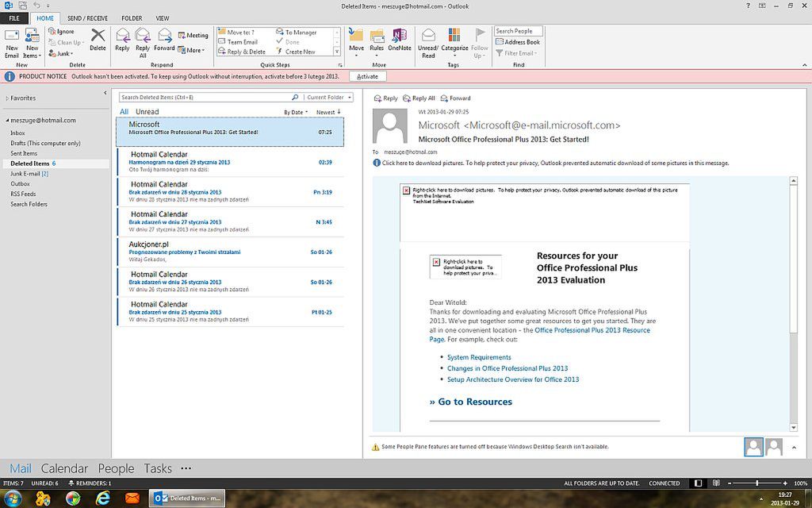This screenshot has height=508, width=812.
Task: Open Filter Email dropdown
Action: point(516,53)
